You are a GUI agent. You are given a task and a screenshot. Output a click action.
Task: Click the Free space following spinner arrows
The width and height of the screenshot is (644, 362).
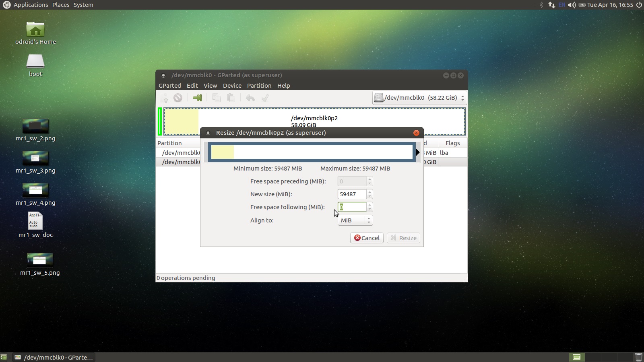369,207
